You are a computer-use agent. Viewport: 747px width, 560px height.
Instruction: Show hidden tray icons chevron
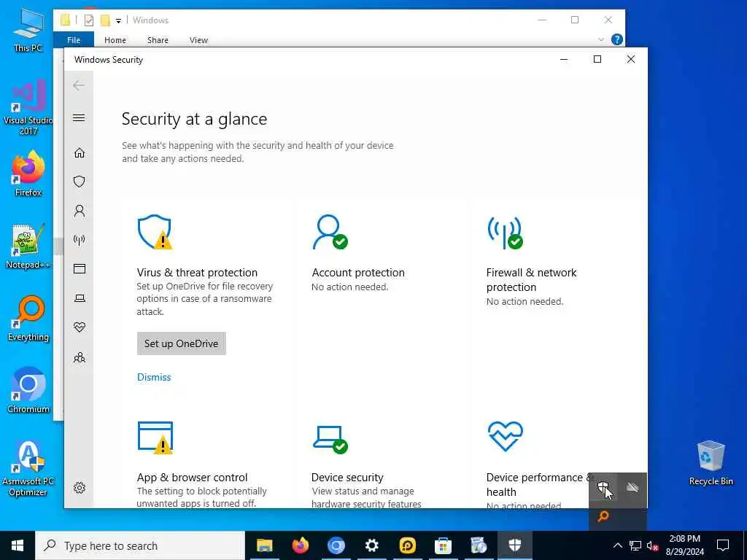coord(617,545)
